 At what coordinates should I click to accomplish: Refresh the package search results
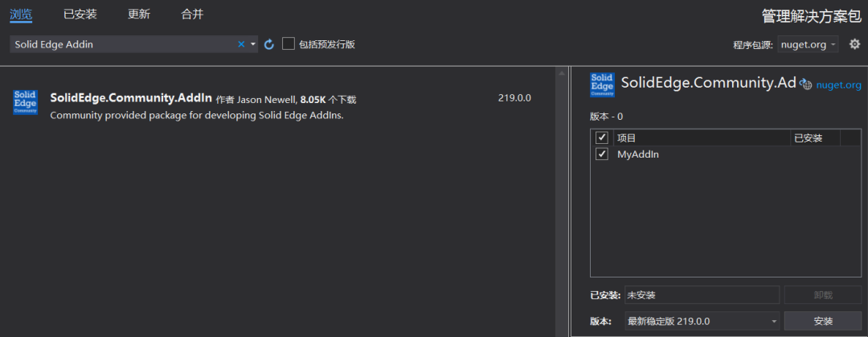(x=269, y=44)
